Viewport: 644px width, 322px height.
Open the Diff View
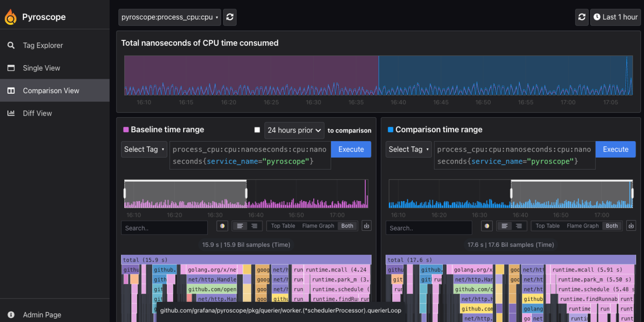click(x=37, y=113)
